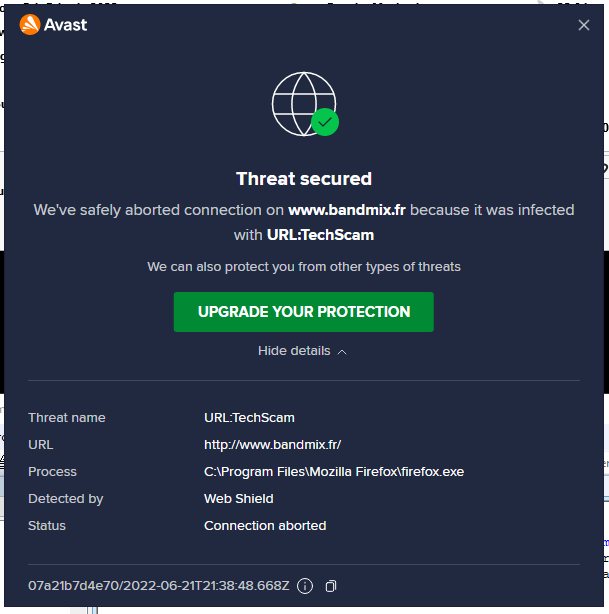Click the Threat secured heading
This screenshot has width=609, height=614.
304,179
